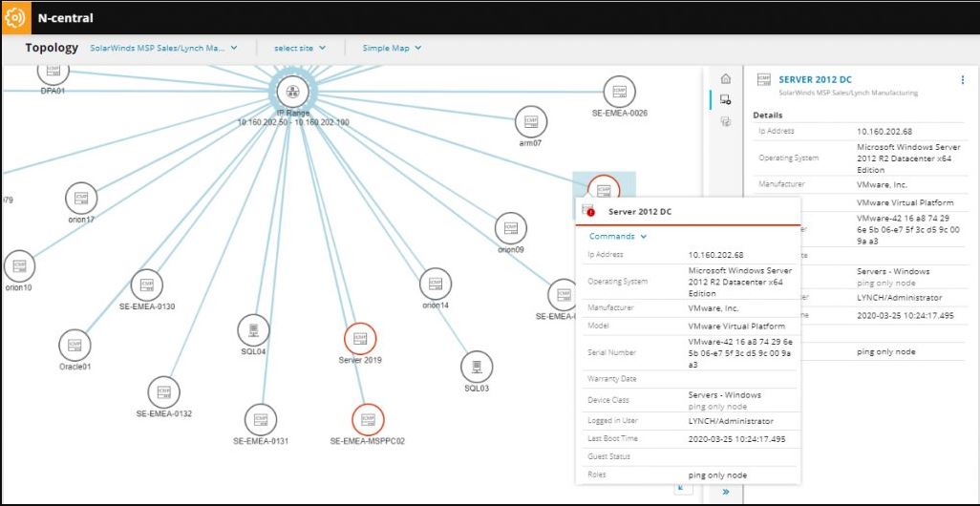Select the SE-EMEA-0026 device node
This screenshot has width=980, height=506.
tap(619, 92)
